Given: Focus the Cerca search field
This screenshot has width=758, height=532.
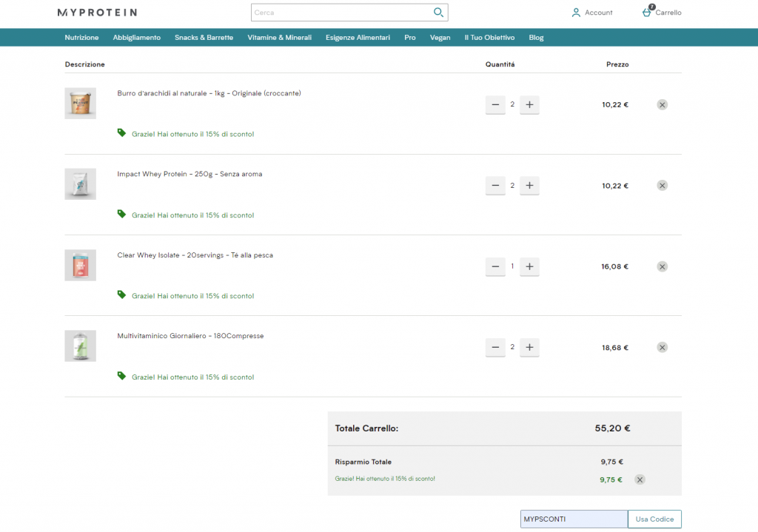Looking at the screenshot, I should [x=341, y=13].
